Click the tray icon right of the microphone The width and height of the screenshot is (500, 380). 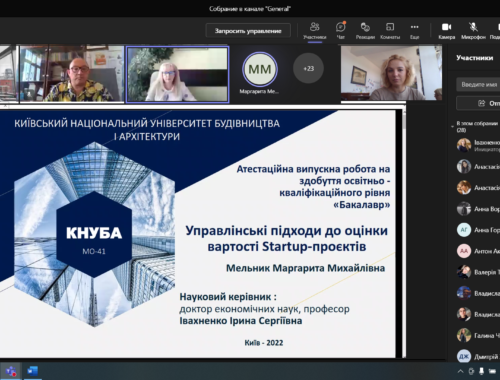[492, 371]
